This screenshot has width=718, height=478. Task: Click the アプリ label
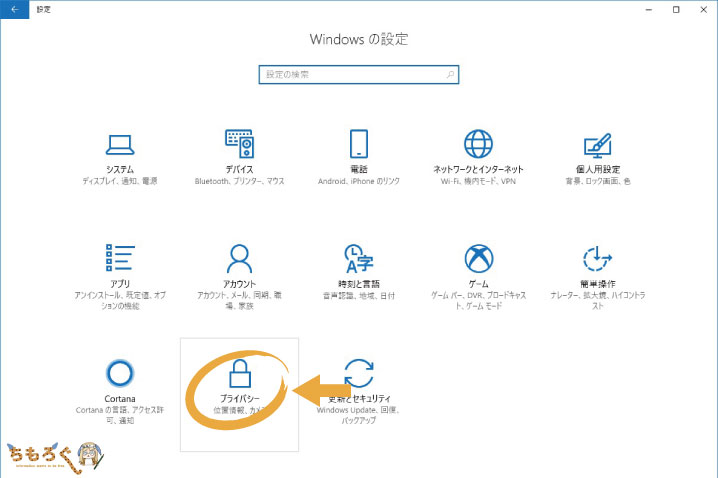(120, 284)
